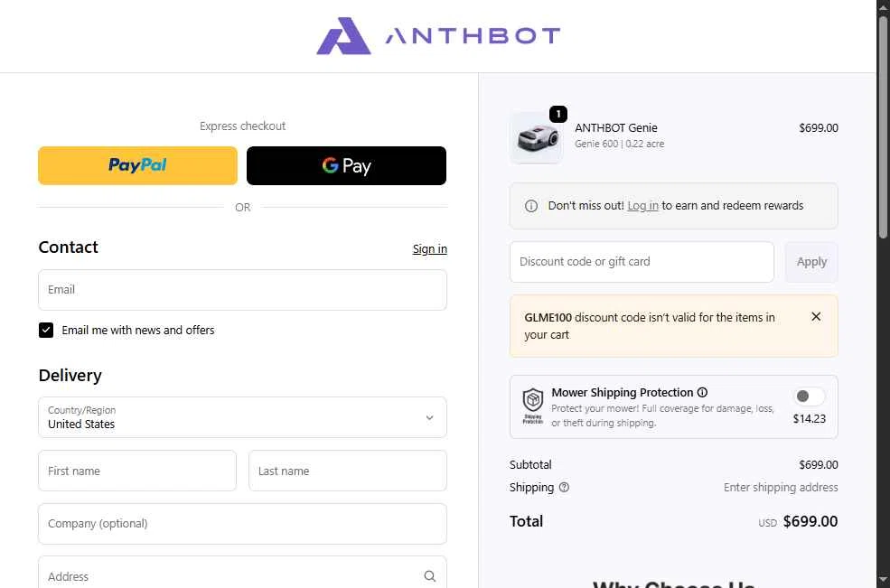Image resolution: width=890 pixels, height=588 pixels.
Task: Open the ANTHBOT Genie product thumbnail
Action: coord(537,137)
